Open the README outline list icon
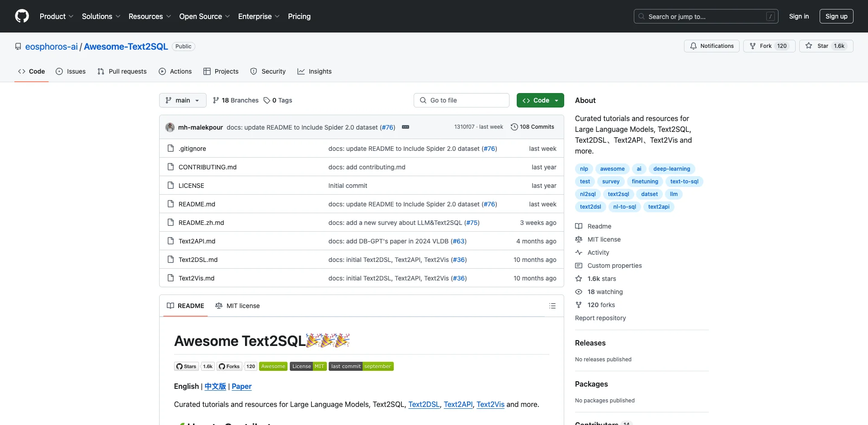868x425 pixels. click(552, 306)
